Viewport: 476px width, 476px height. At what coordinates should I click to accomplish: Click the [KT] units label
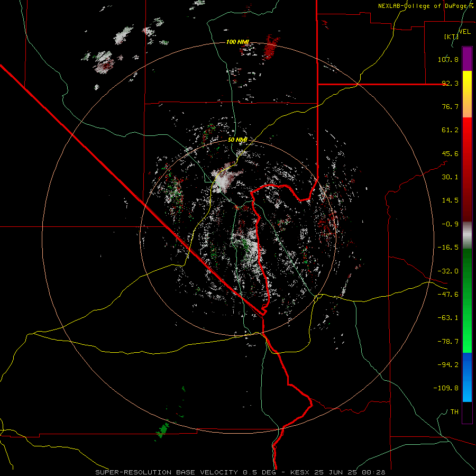(x=451, y=36)
